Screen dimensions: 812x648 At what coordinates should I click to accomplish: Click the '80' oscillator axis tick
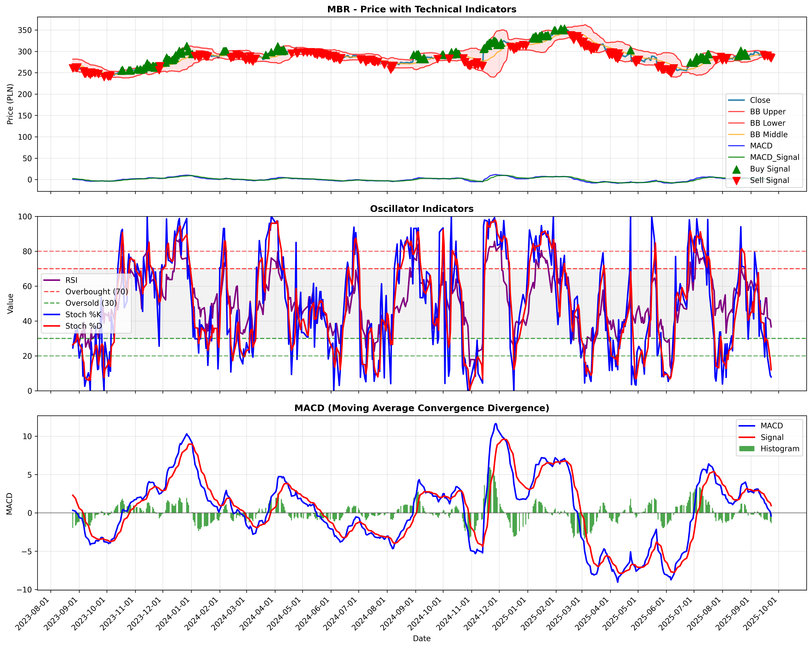click(x=27, y=251)
